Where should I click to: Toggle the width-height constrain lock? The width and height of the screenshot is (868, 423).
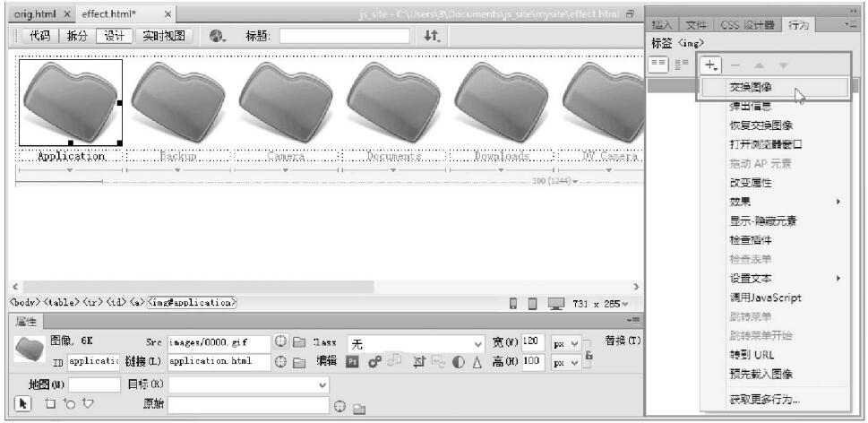pos(589,355)
